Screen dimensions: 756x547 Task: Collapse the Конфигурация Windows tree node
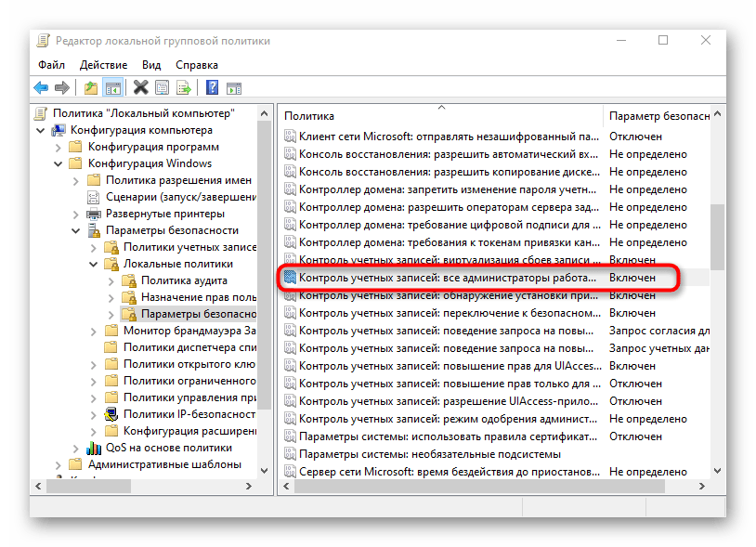click(x=58, y=163)
